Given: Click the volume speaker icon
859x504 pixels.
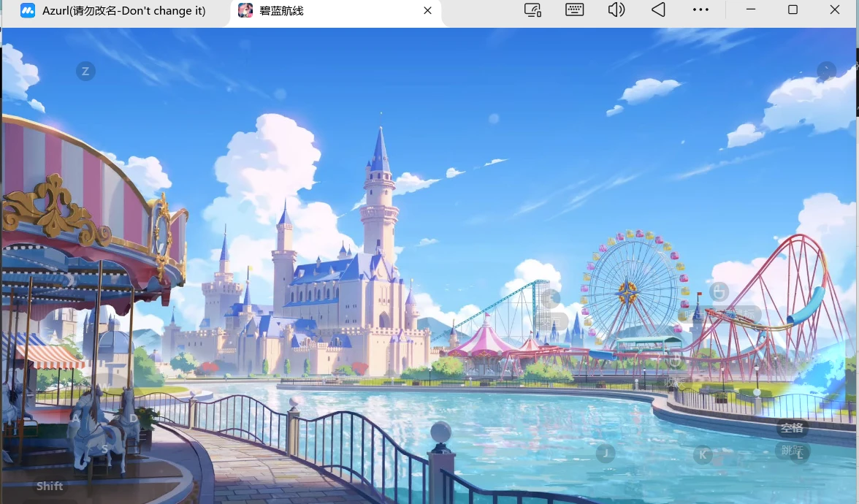Looking at the screenshot, I should coord(616,10).
